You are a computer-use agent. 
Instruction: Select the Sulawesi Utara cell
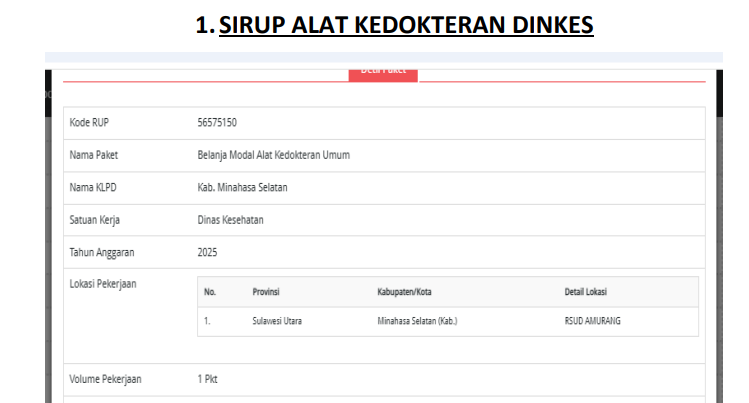click(277, 321)
